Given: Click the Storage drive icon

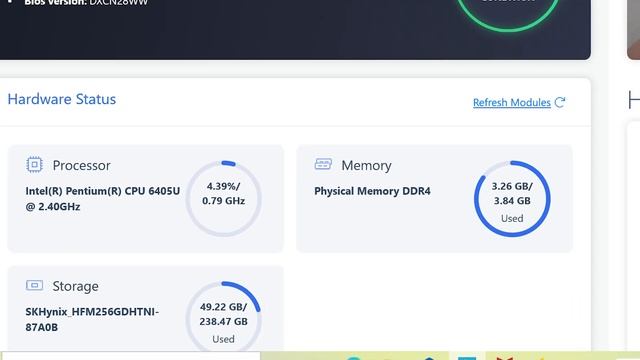Looking at the screenshot, I should (x=34, y=285).
